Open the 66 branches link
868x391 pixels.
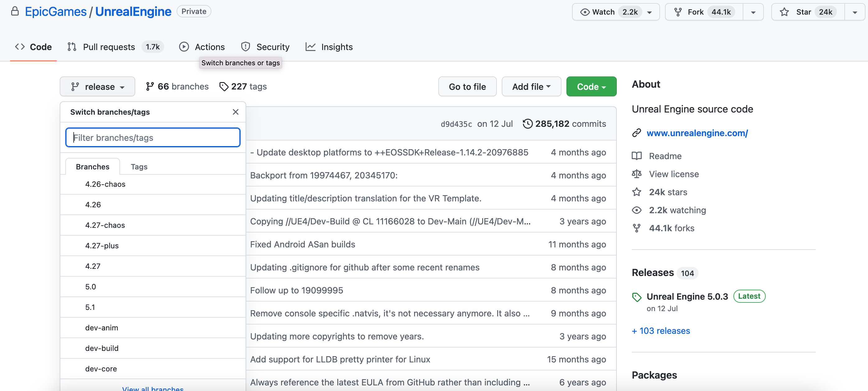tap(177, 86)
